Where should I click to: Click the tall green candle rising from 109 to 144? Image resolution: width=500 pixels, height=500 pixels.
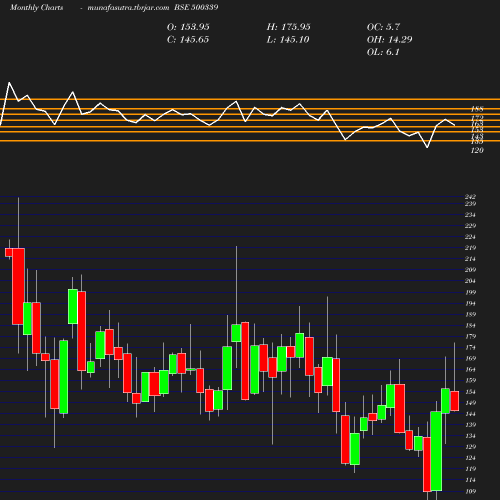coord(436,451)
